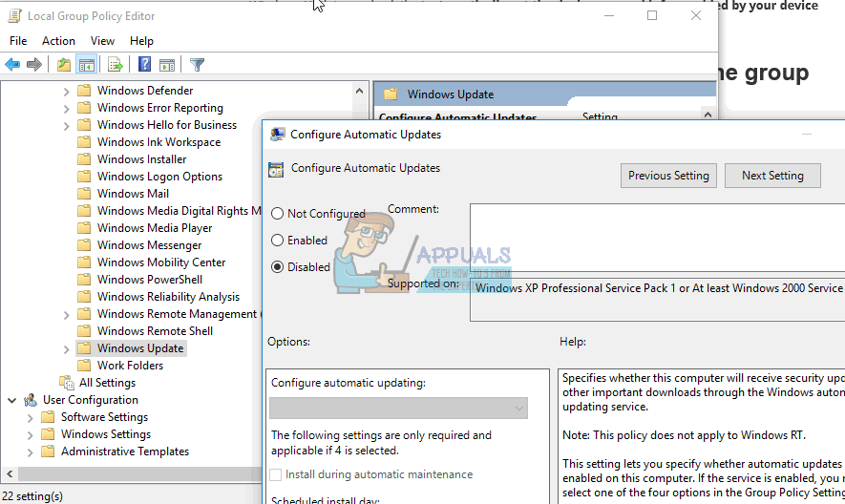Expand the Windows Defender tree node
Image resolution: width=845 pixels, height=504 pixels.
(66, 92)
